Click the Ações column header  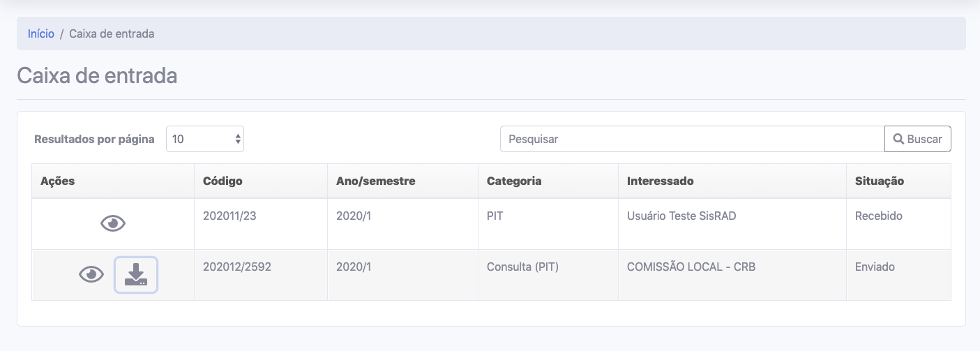pos(57,181)
